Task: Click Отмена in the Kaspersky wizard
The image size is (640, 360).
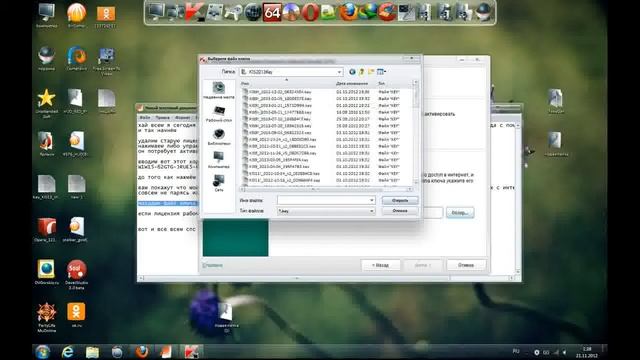Action: (466, 265)
